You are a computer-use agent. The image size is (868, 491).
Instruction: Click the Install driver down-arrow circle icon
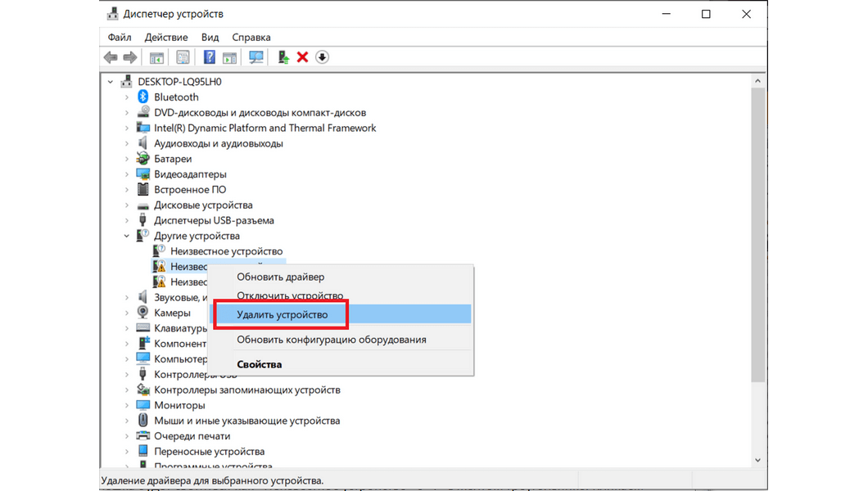322,57
